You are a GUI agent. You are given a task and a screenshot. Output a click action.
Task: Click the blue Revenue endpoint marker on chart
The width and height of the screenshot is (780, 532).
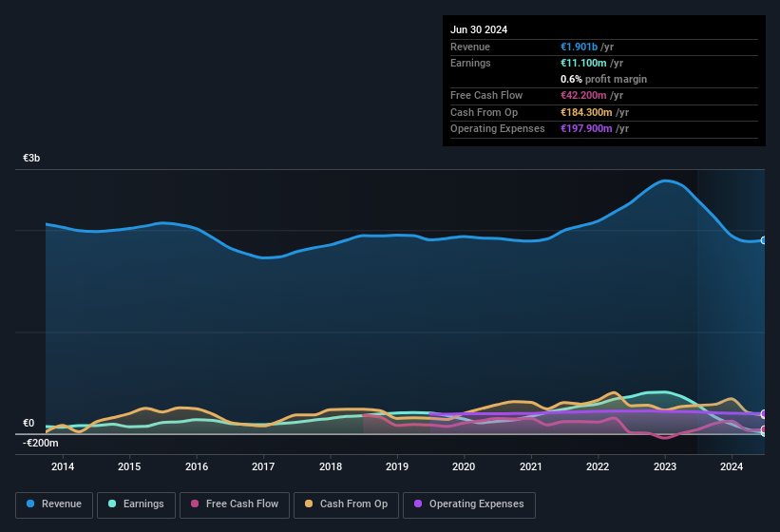point(764,240)
